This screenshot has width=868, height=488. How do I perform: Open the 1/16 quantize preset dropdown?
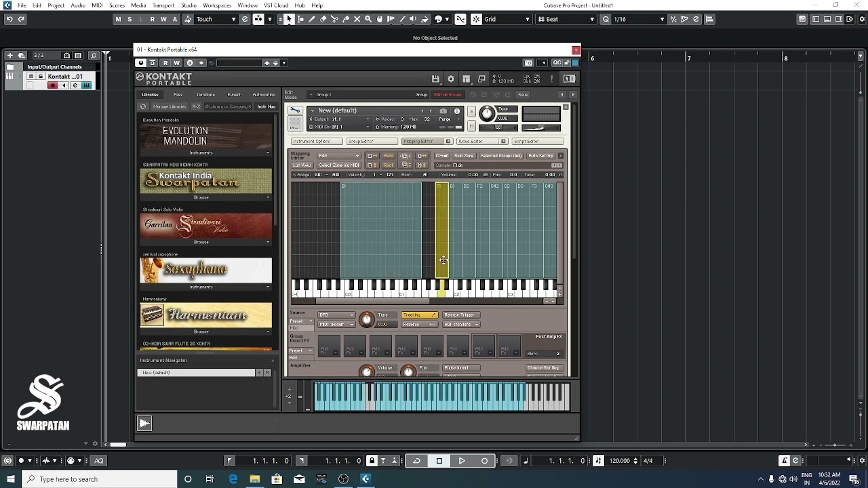[639, 19]
